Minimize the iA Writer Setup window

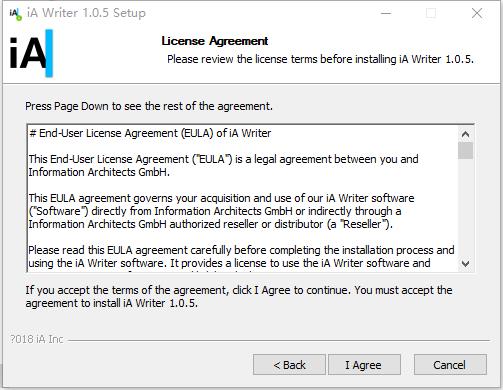386,13
